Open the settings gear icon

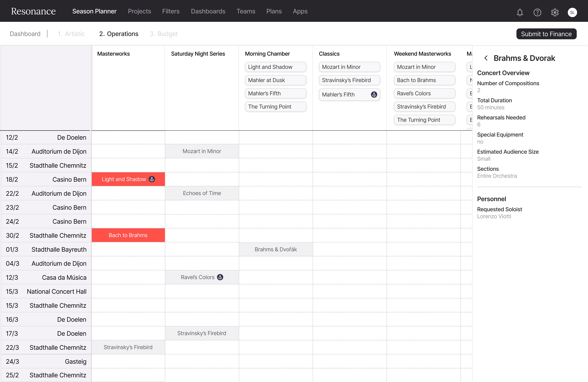[555, 12]
